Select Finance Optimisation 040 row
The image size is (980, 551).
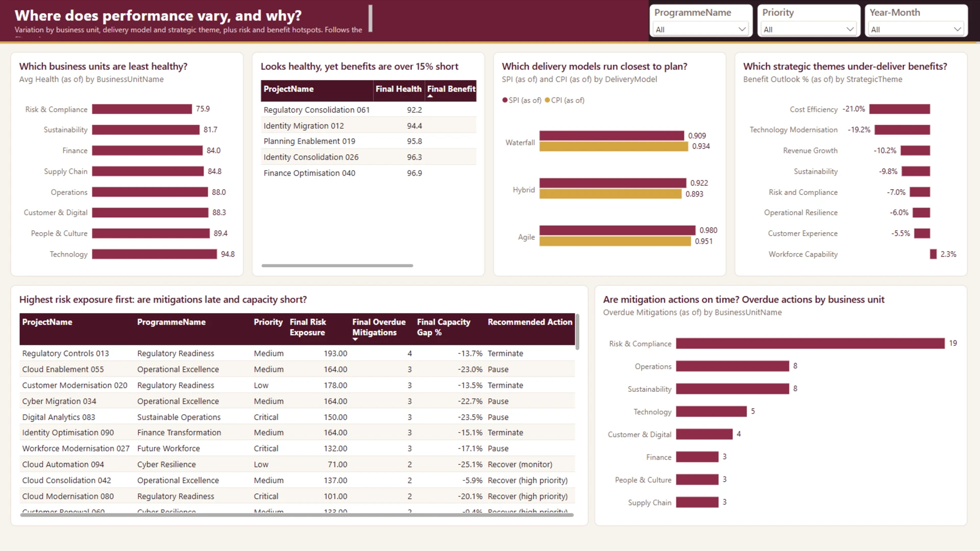click(369, 173)
